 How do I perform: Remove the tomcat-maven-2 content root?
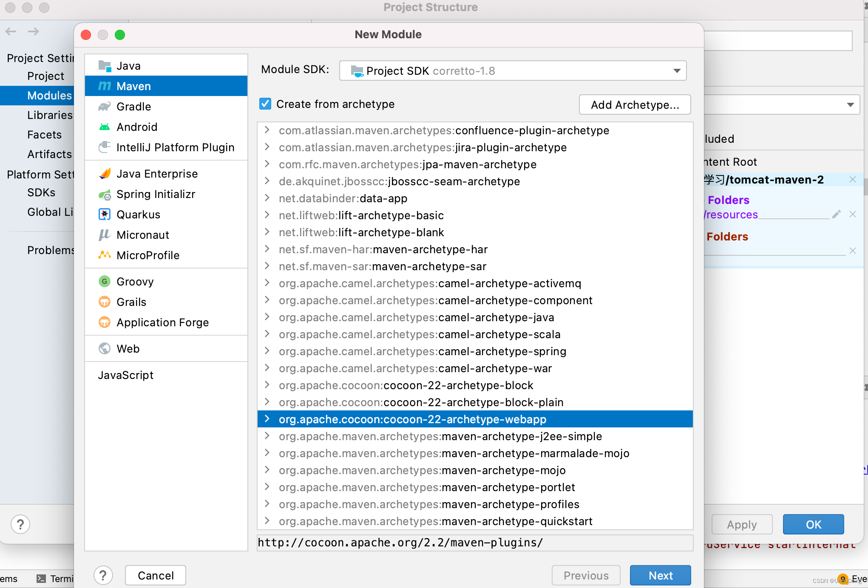pyautogui.click(x=853, y=180)
